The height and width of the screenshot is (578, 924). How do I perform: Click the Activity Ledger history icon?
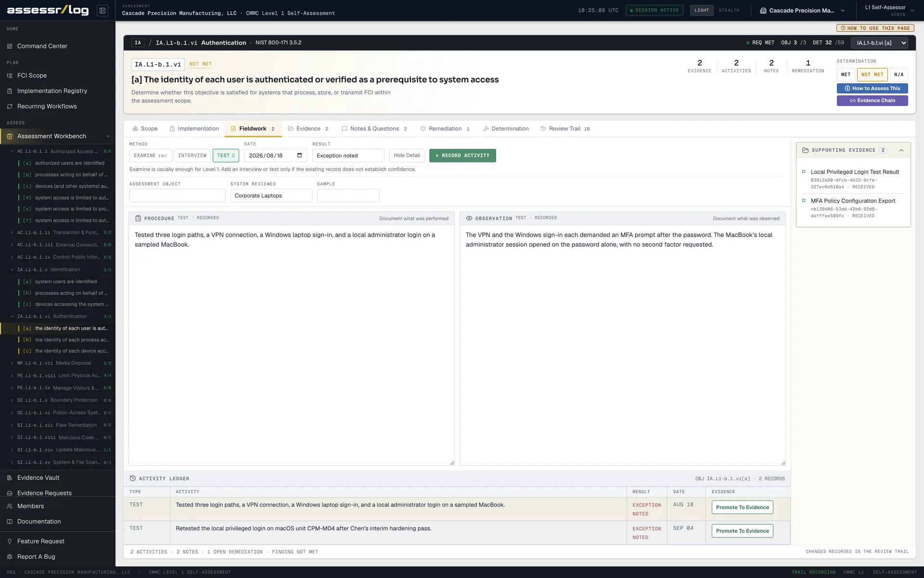(133, 478)
